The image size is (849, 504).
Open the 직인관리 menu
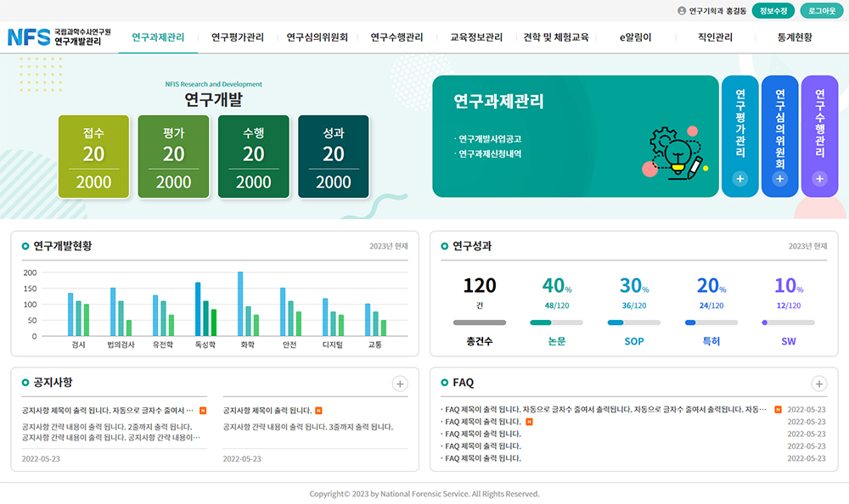(x=715, y=37)
